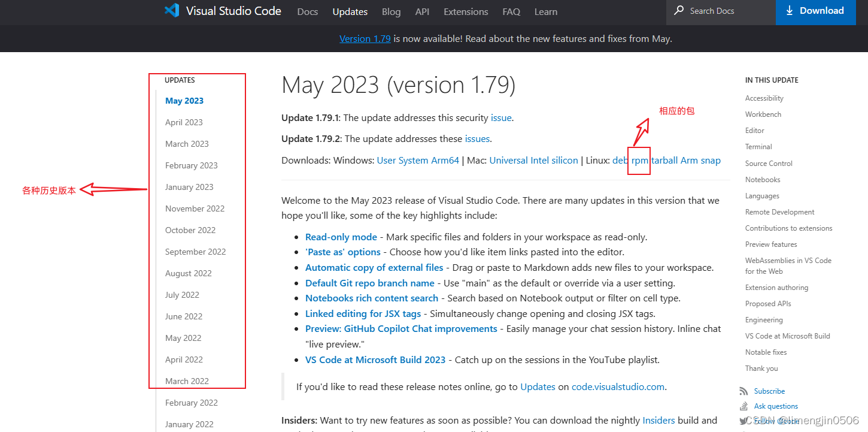
Task: Download Linux rpm package link
Action: tap(639, 160)
